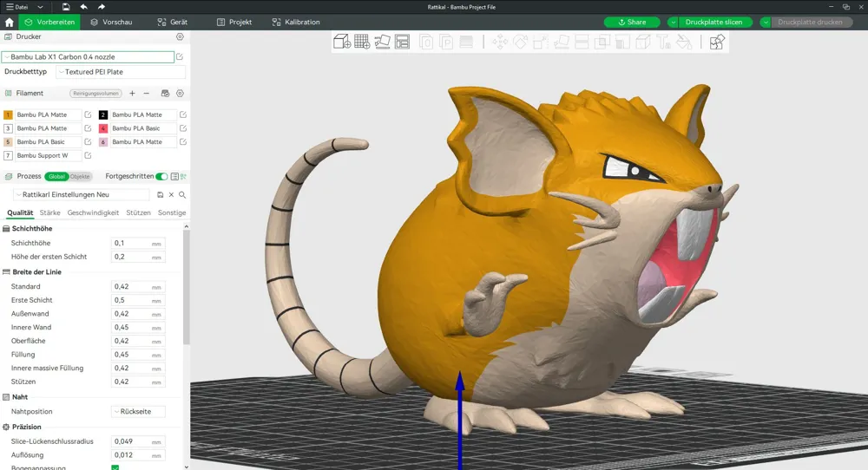The height and width of the screenshot is (470, 868).
Task: Edit the Bambu Lab X1 Carbon printer preset
Action: point(180,57)
